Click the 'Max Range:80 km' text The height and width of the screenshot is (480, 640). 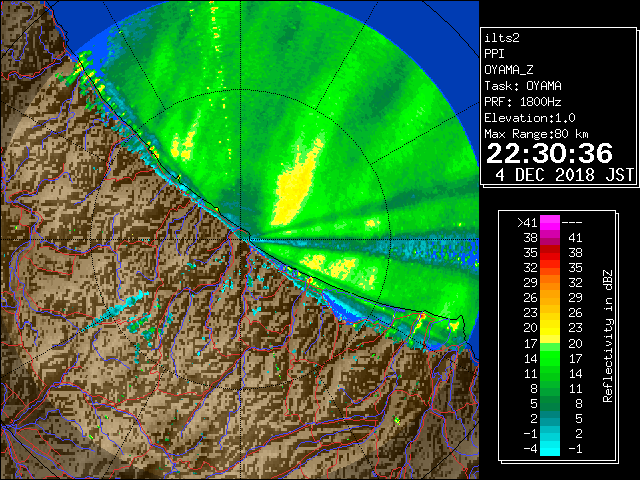(x=536, y=134)
